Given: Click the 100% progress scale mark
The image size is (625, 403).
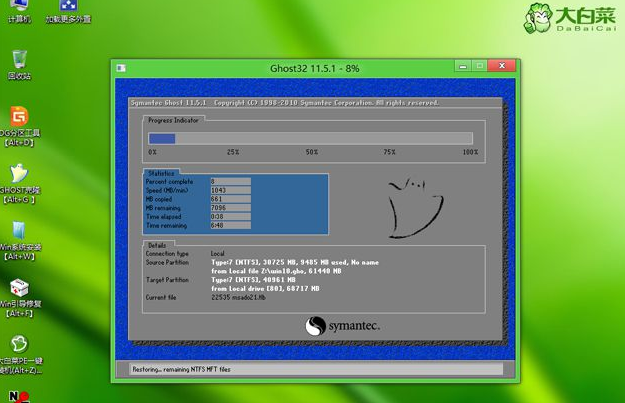Looking at the screenshot, I should (x=470, y=152).
